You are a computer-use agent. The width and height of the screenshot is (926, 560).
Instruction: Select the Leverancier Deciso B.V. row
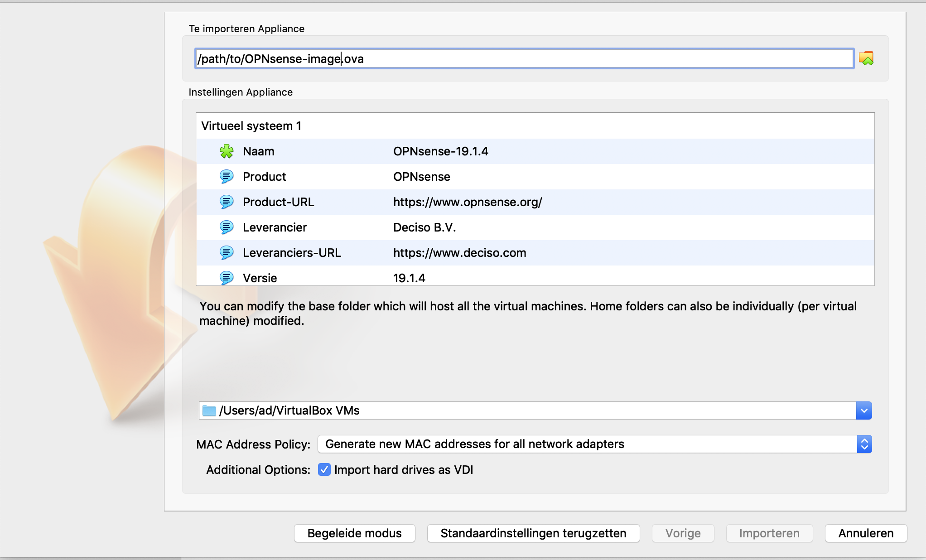pyautogui.click(x=424, y=227)
